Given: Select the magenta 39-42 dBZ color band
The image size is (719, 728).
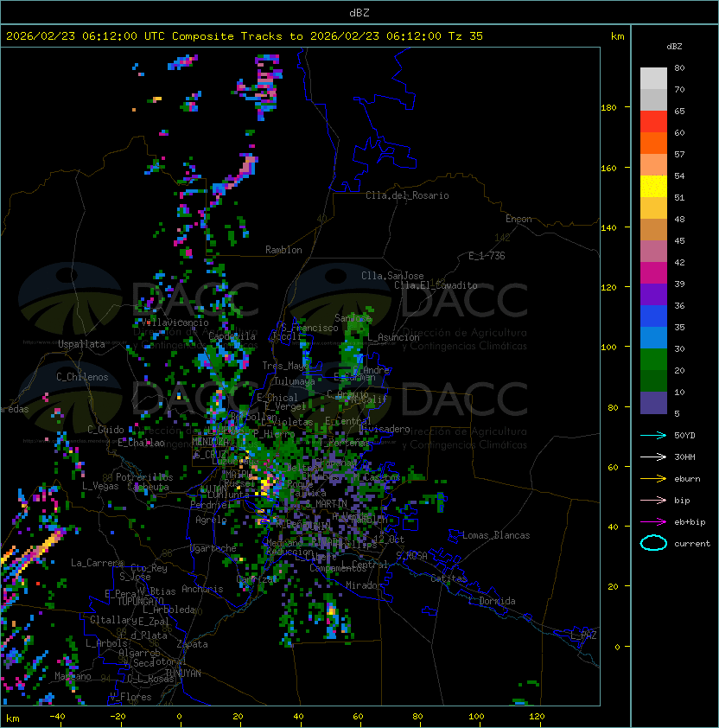Looking at the screenshot, I should (653, 272).
